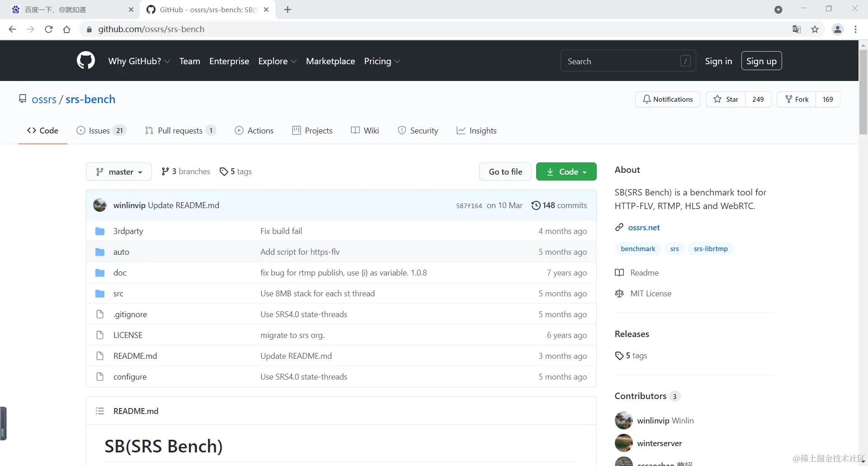Open the auto folder
Viewport: 868px width, 466px height.
point(121,252)
